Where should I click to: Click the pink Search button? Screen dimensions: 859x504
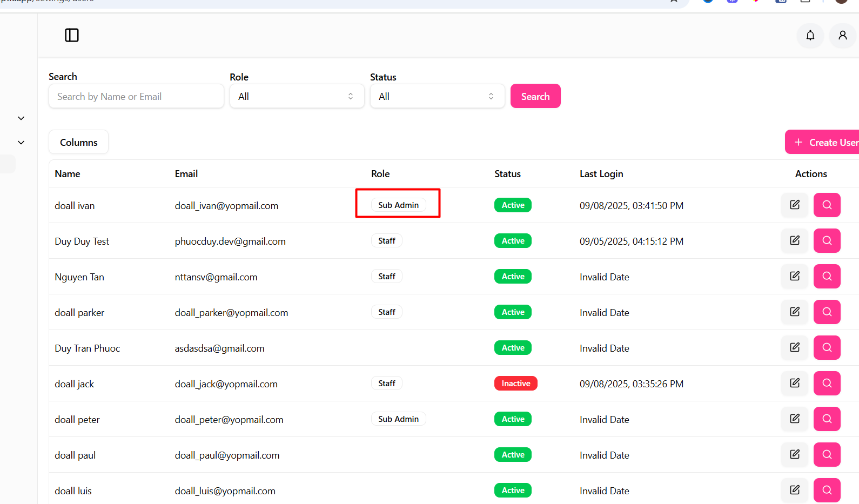tap(535, 96)
